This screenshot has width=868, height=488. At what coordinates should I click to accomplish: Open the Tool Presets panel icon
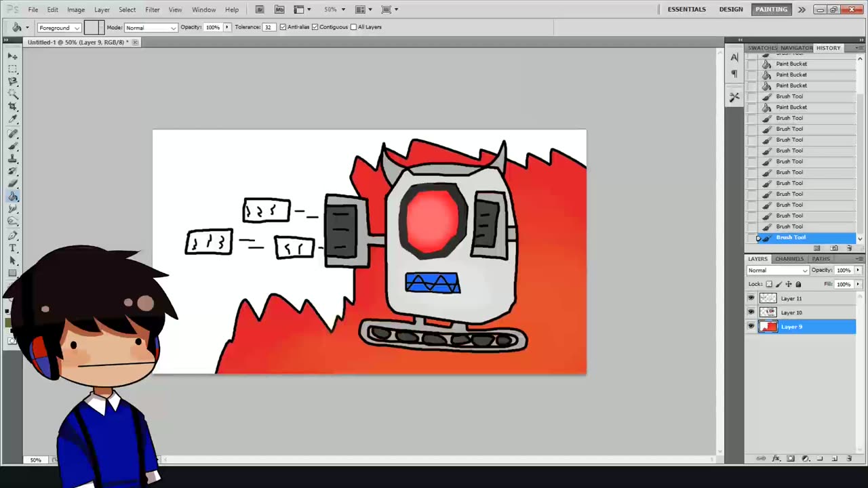pyautogui.click(x=734, y=98)
